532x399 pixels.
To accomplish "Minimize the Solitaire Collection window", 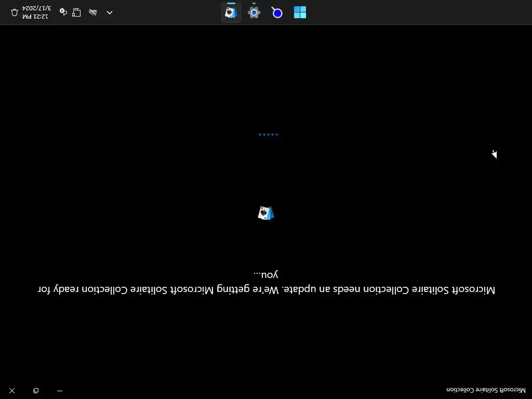I will point(60,391).
